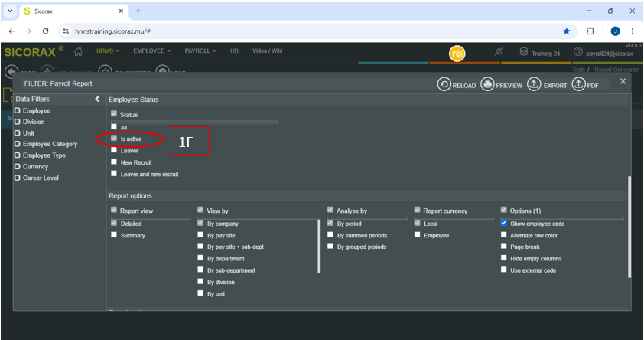Image resolution: width=644 pixels, height=340 pixels.
Task: Check the By summed periods checkbox
Action: (330, 235)
